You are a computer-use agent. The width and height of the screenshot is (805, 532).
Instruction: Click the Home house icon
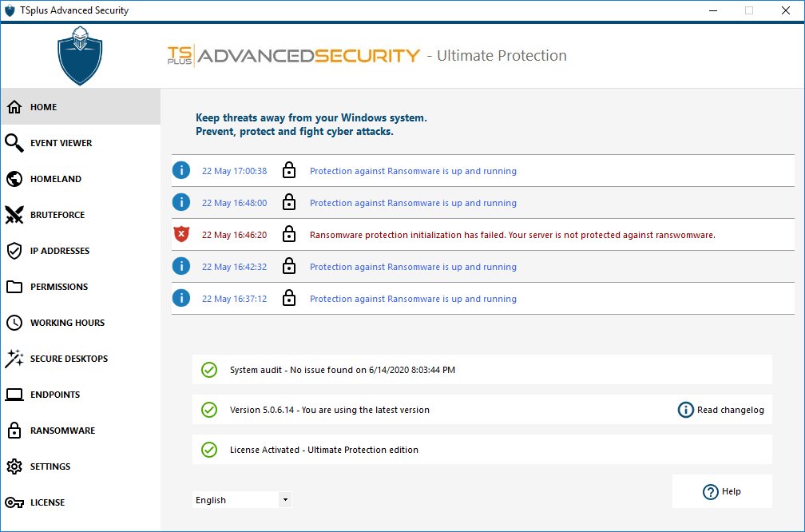click(x=14, y=107)
